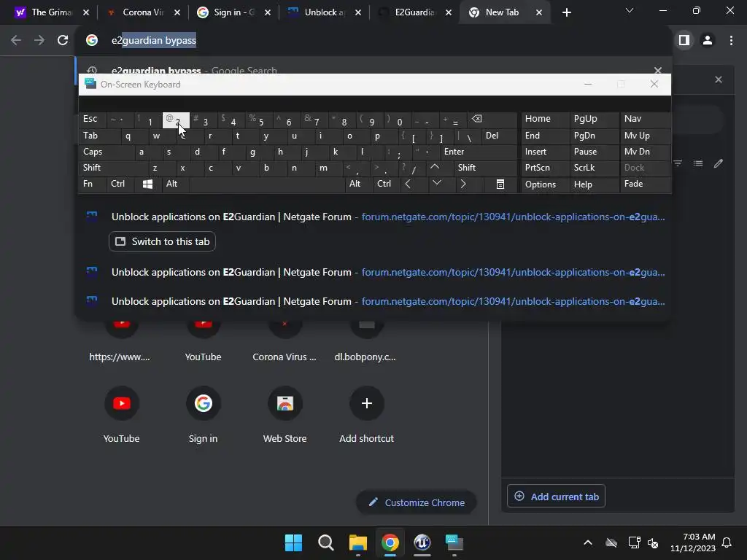Screen dimensions: 747x560
Task: Open Options on on-screen keyboard
Action: click(x=545, y=184)
